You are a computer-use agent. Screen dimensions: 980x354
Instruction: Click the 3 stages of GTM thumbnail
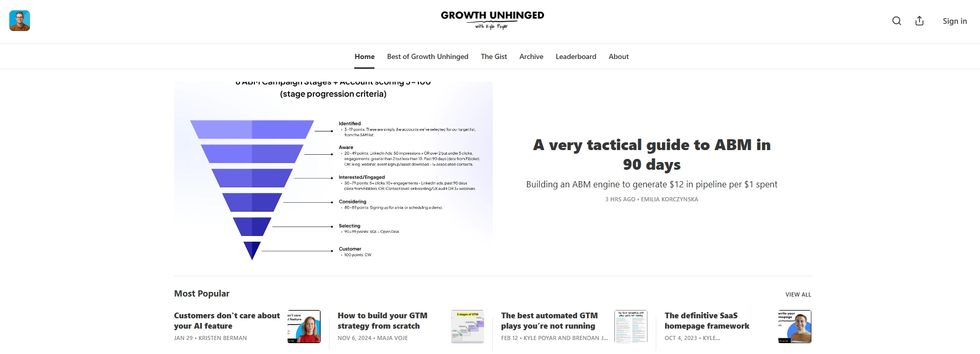coord(468,327)
